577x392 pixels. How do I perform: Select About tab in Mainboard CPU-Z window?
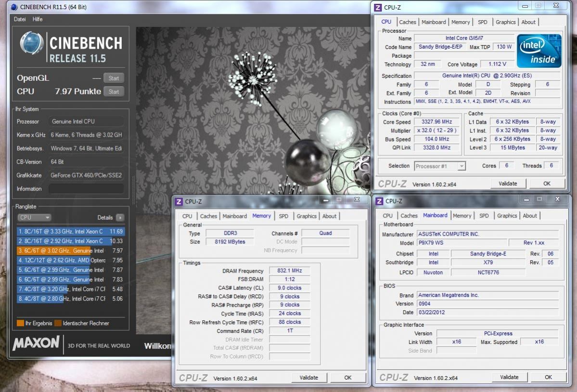coord(530,216)
